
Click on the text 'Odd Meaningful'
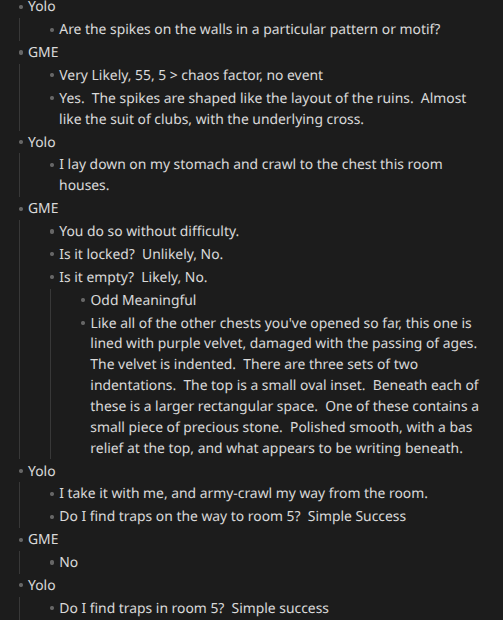143,300
